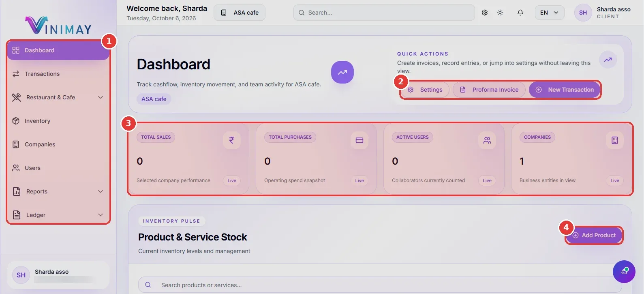Click the card icon in Total Purchases
The height and width of the screenshot is (294, 644).
359,140
